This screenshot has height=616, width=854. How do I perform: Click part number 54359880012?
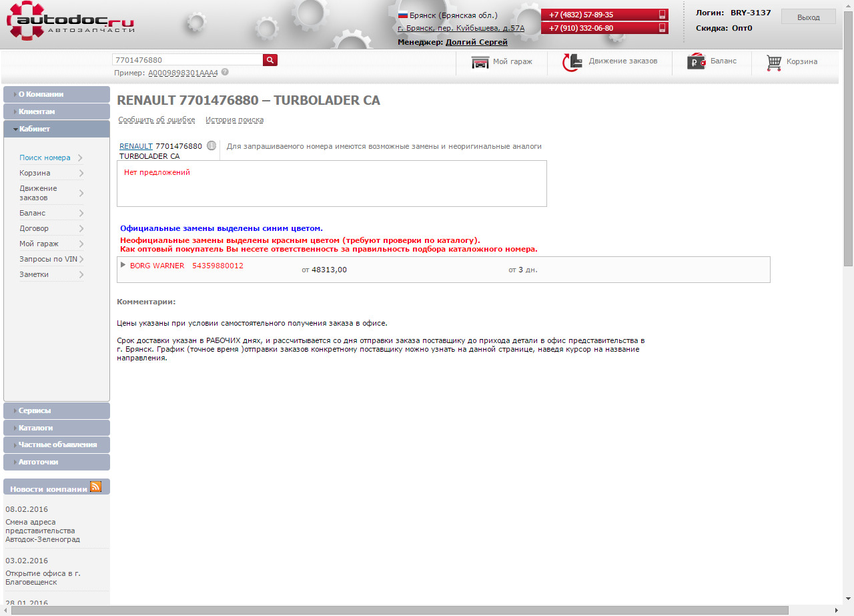click(218, 265)
